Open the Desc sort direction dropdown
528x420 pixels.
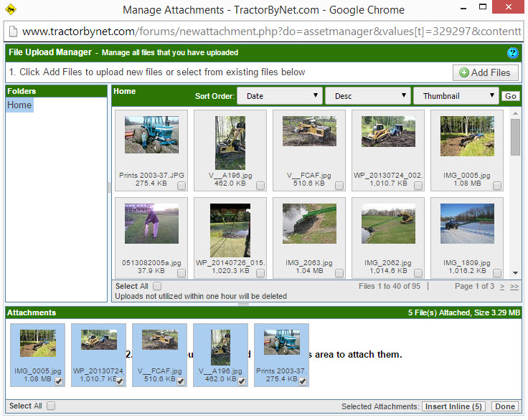(368, 96)
